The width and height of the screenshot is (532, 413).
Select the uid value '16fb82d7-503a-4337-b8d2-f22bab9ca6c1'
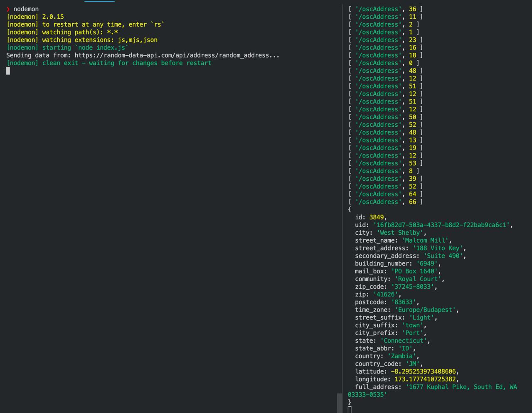coord(441,225)
